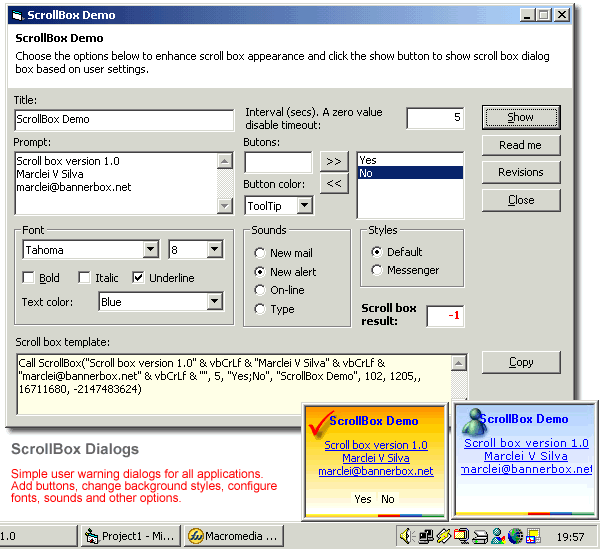Click the printer icon in system tray
600x550 pixels.
[x=479, y=535]
